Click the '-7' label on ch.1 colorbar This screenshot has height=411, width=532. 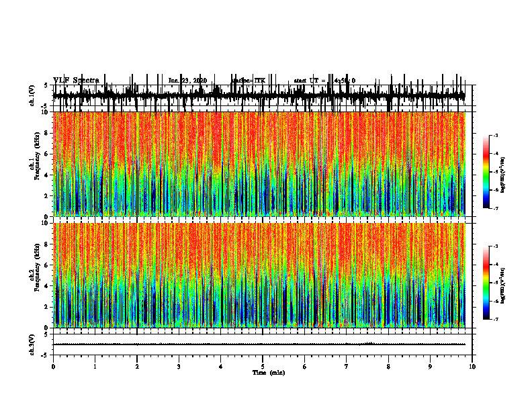[496, 208]
